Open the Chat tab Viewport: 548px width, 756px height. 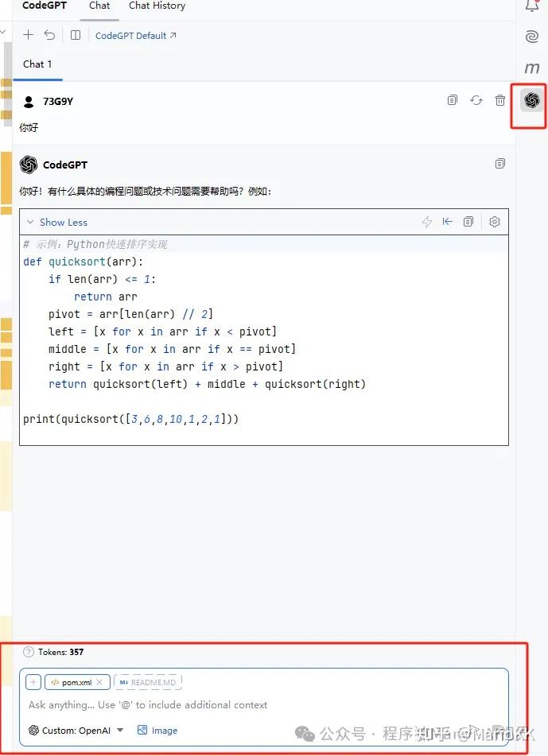point(99,6)
